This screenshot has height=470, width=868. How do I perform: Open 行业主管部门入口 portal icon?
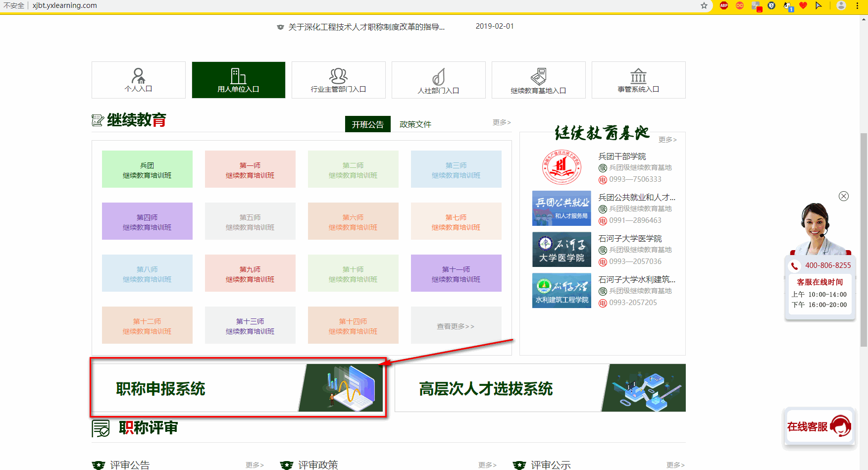point(338,76)
